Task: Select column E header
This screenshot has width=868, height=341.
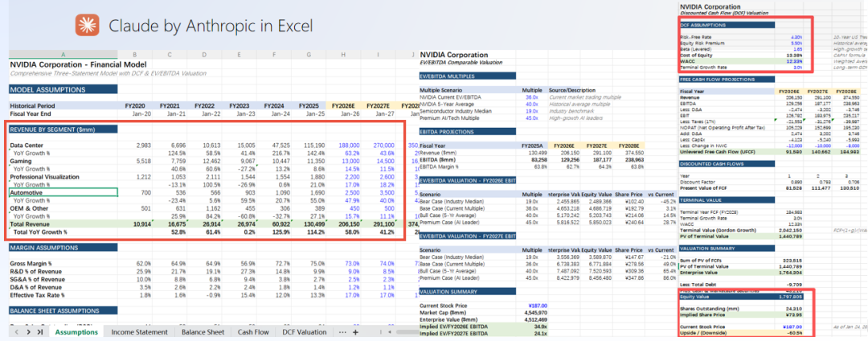Action: click(x=239, y=54)
